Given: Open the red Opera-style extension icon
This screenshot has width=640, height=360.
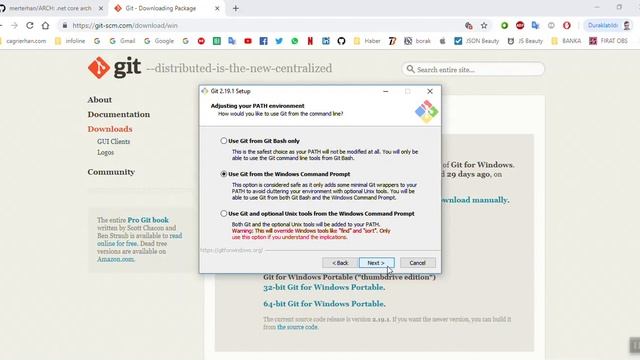Looking at the screenshot, I should coord(567,25).
